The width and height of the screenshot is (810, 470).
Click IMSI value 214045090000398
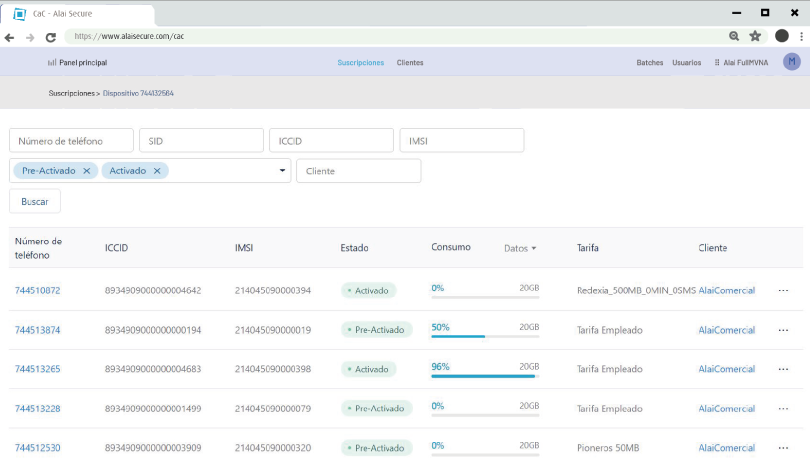coord(273,369)
